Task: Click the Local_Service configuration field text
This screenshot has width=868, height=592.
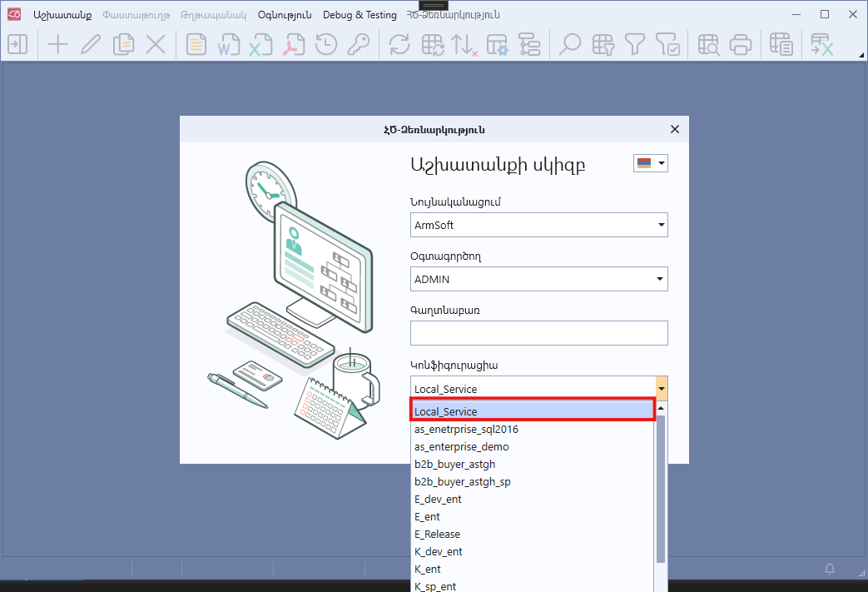Action: click(445, 389)
